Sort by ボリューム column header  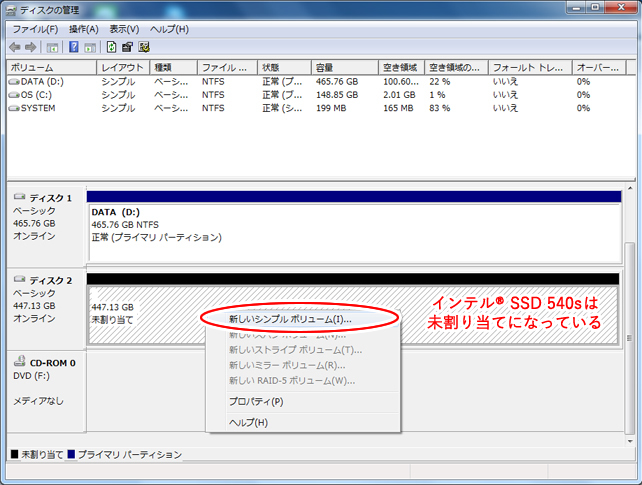[52, 68]
